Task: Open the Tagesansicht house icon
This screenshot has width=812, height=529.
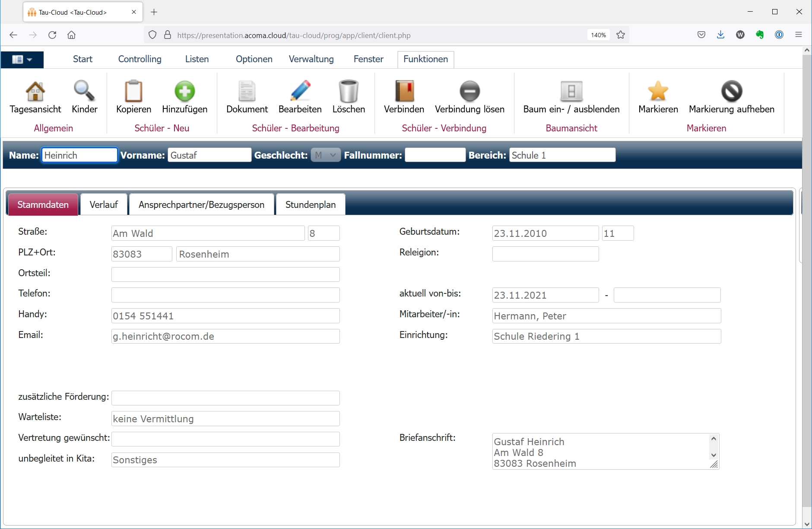Action: 35,92
